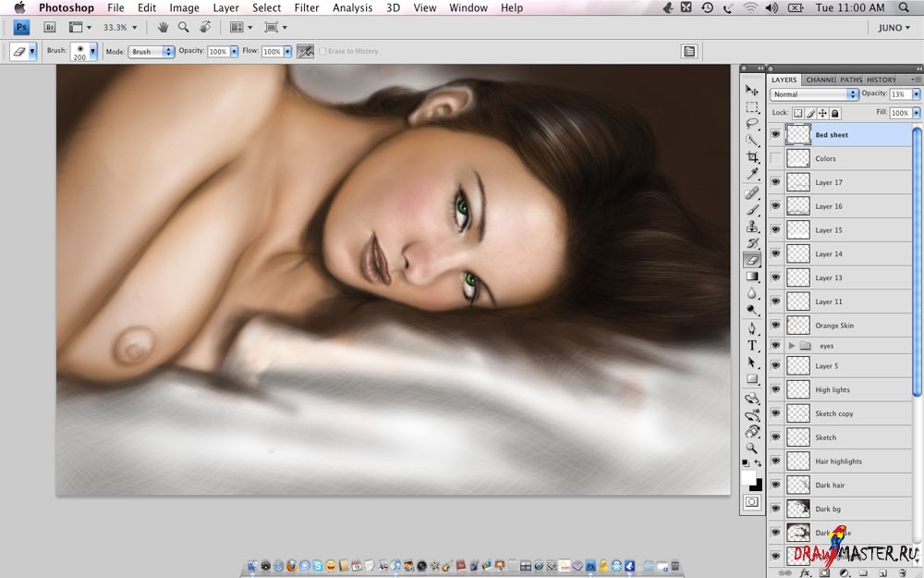Swap foreground and background colors
Image resolution: width=924 pixels, height=578 pixels.
pyautogui.click(x=758, y=463)
